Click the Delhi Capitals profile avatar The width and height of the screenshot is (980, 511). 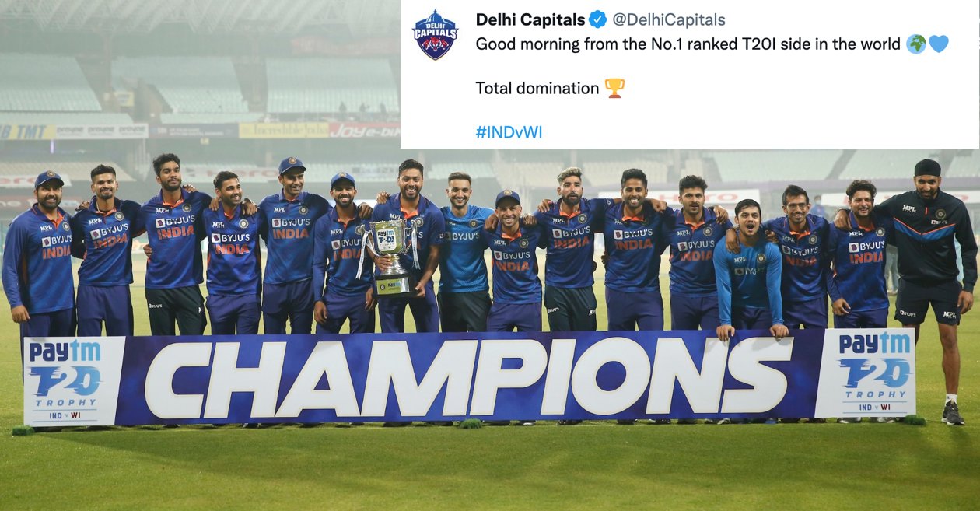point(436,35)
